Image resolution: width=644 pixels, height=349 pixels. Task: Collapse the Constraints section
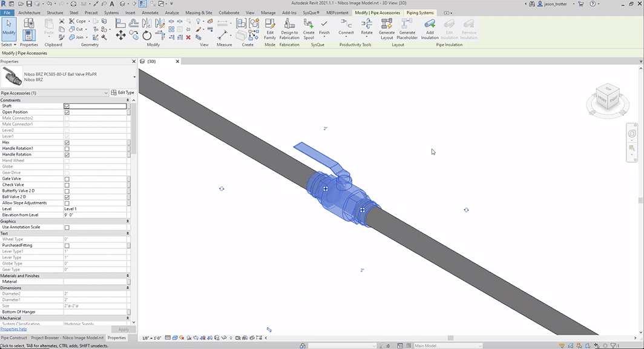point(127,100)
